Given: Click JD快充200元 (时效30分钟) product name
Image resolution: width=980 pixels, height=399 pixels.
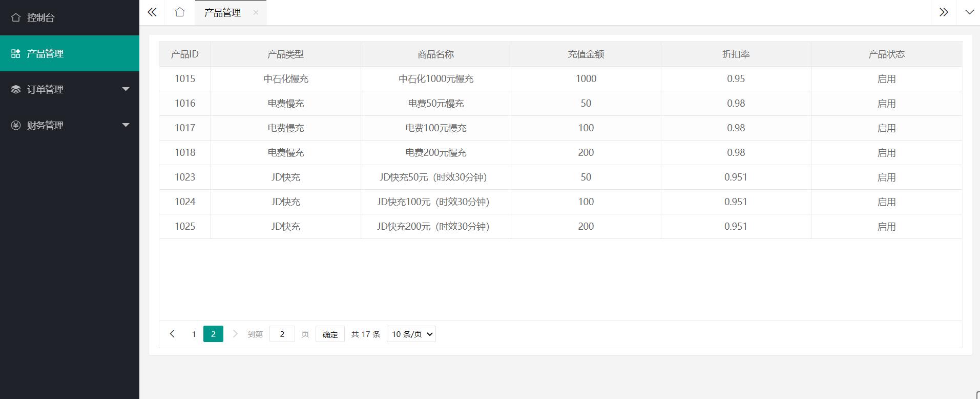Looking at the screenshot, I should click(x=433, y=226).
